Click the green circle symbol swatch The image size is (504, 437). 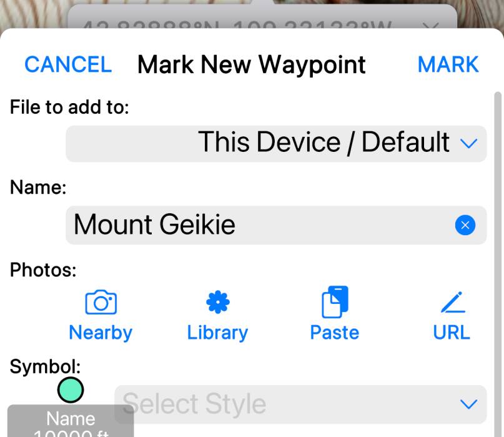point(71,389)
